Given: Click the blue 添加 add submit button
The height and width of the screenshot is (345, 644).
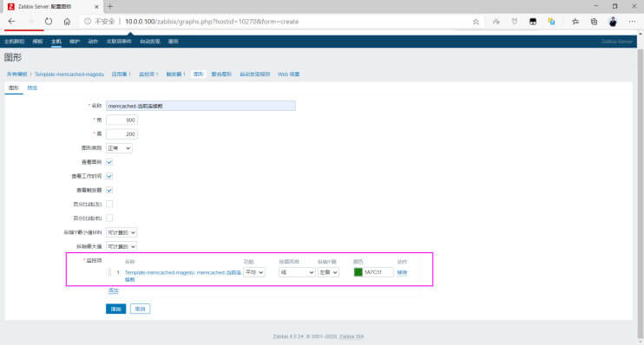Looking at the screenshot, I should tap(115, 309).
